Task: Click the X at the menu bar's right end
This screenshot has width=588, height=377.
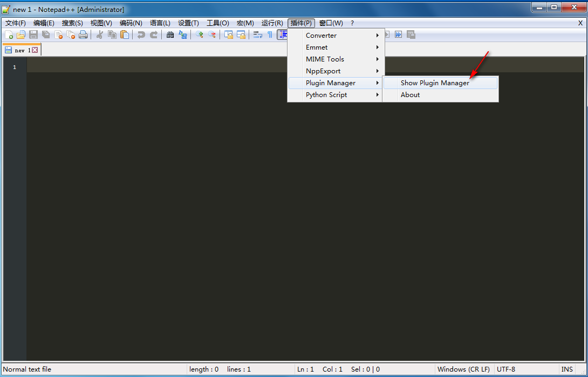Action: click(x=580, y=23)
